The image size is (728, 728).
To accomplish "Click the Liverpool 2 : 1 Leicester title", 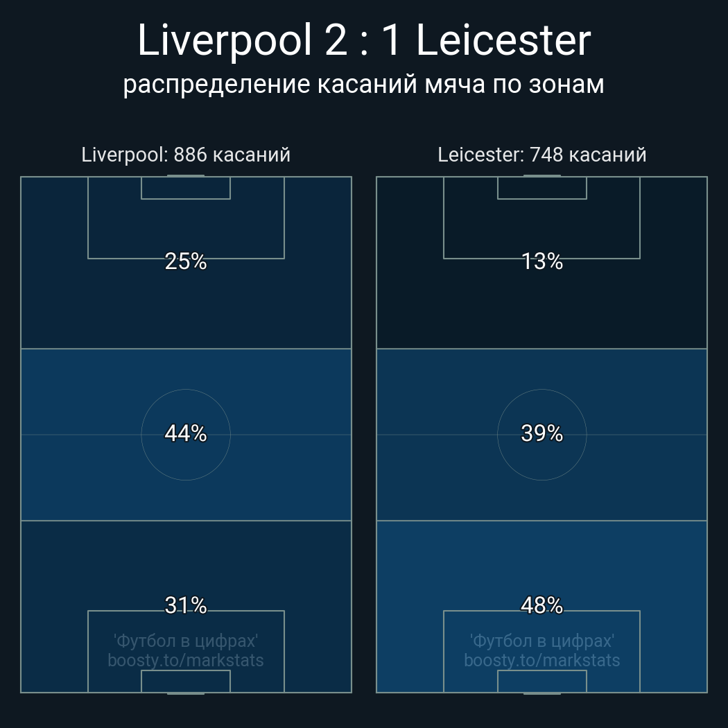I will (364, 40).
